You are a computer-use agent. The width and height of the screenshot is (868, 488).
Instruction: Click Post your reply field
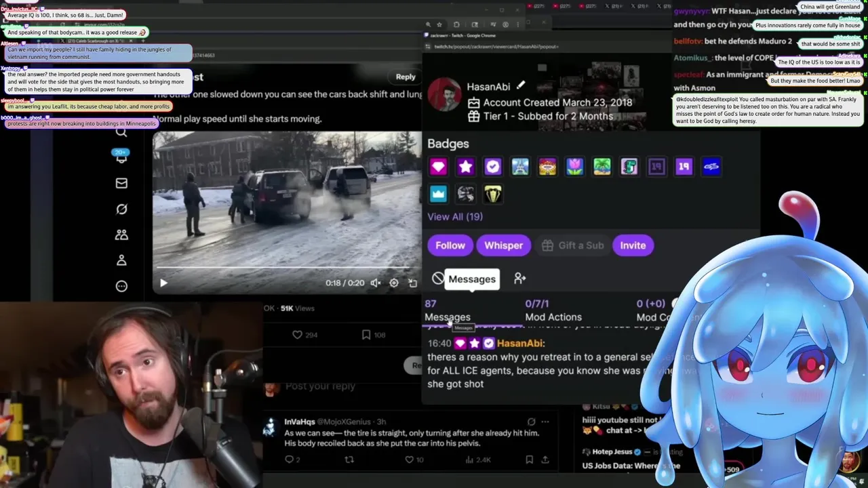pyautogui.click(x=320, y=386)
